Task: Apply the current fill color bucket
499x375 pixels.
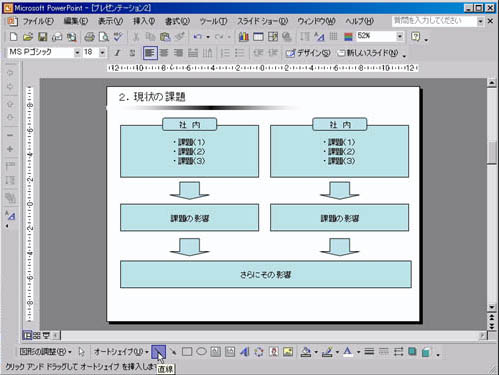Action: tap(306, 352)
